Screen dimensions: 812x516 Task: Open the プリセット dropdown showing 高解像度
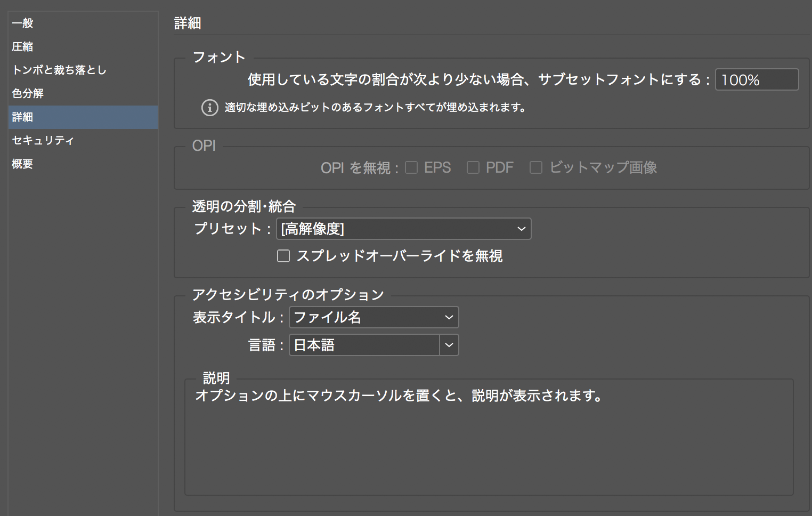[403, 229]
